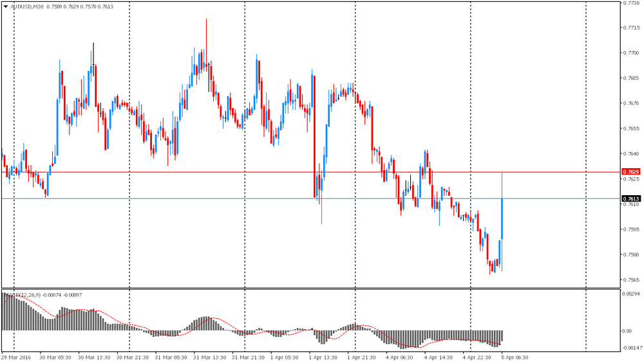
Task: Click the 0.7685 price scale label
Action: coord(632,78)
